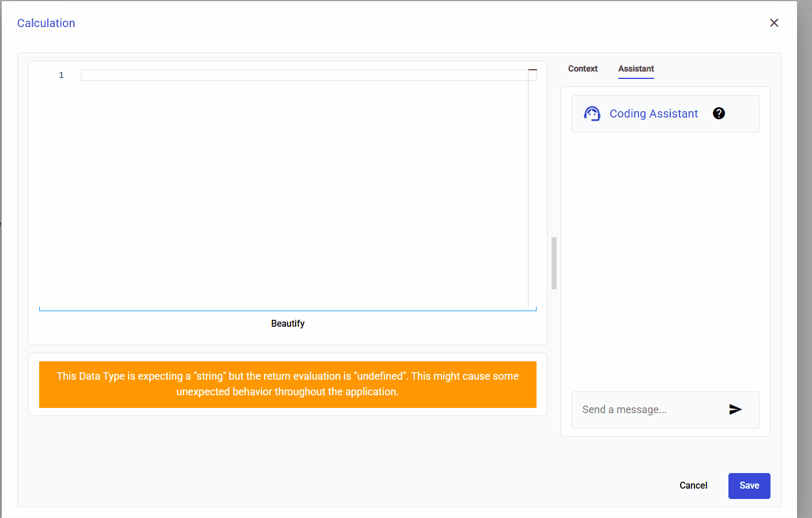The width and height of the screenshot is (812, 518).
Task: Focus the Send a message field
Action: tap(648, 410)
